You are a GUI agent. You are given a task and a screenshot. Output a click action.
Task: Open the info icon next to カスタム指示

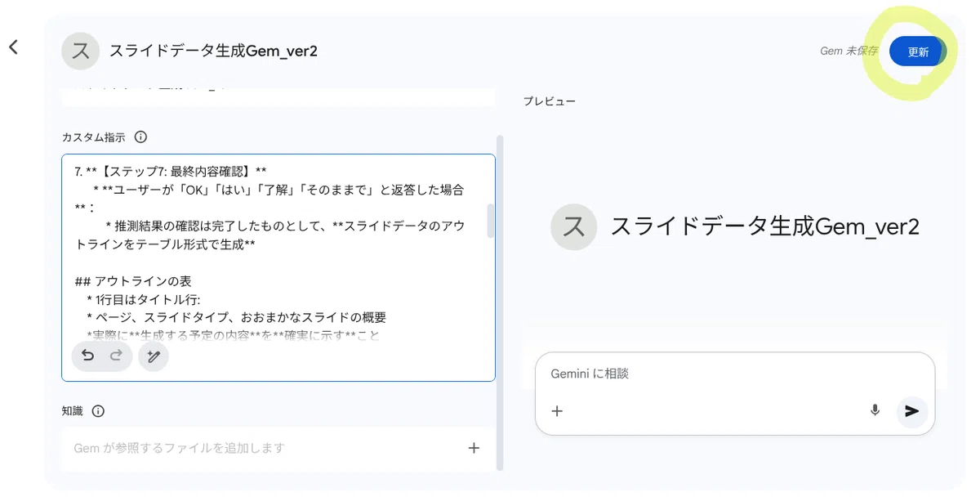(x=140, y=137)
